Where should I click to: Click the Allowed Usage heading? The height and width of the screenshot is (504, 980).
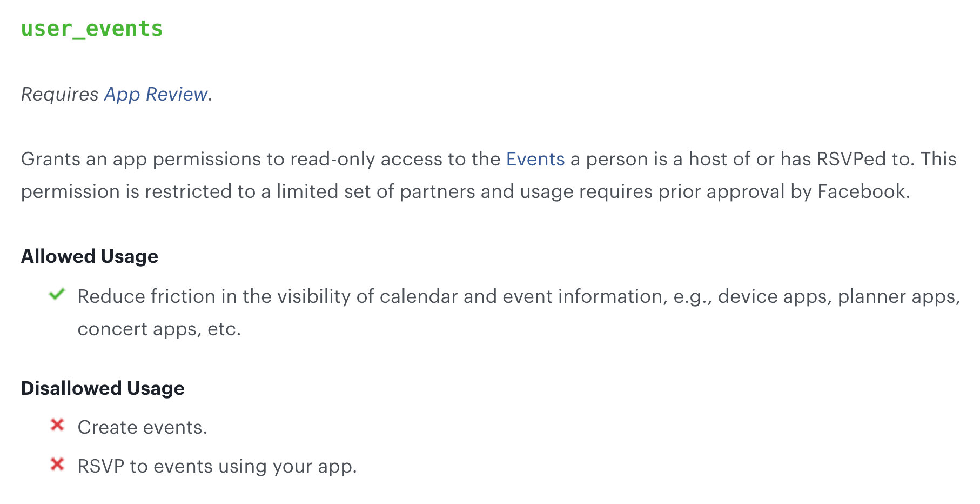(90, 256)
